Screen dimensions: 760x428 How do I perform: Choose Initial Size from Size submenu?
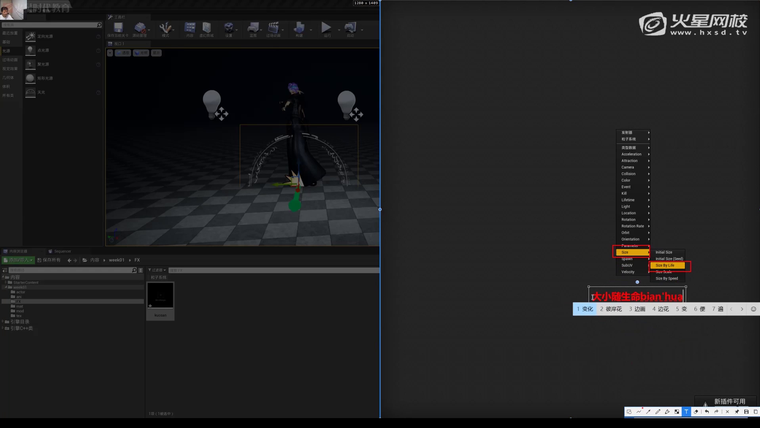click(x=664, y=252)
